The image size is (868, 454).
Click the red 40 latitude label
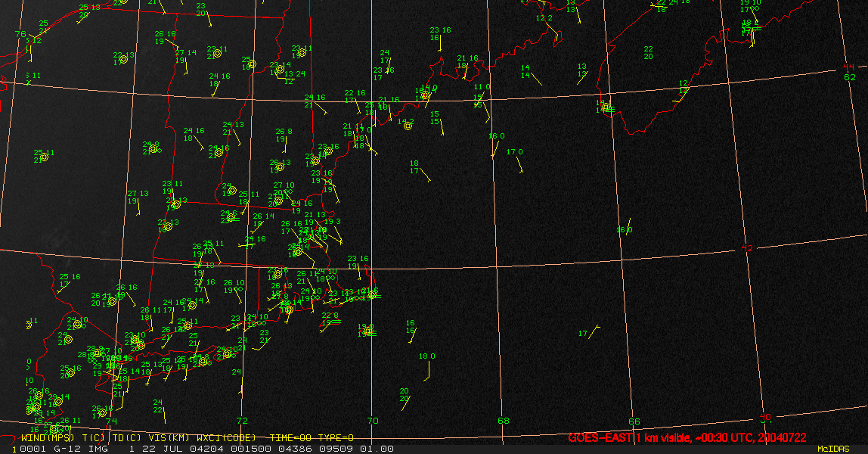pyautogui.click(x=765, y=416)
